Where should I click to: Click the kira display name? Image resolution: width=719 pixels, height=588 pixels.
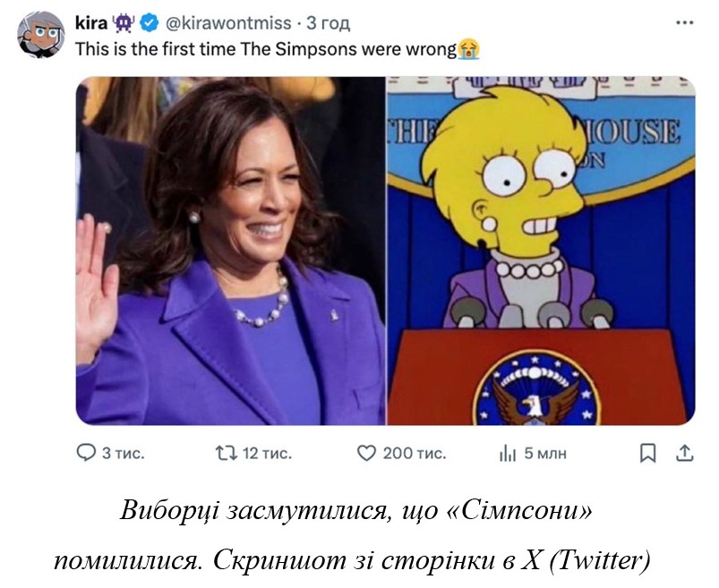91,22
